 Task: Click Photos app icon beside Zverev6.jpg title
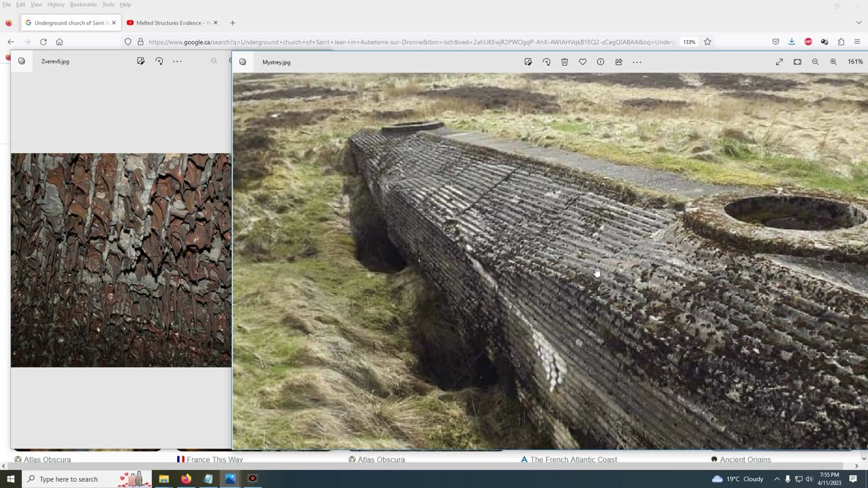tap(22, 61)
